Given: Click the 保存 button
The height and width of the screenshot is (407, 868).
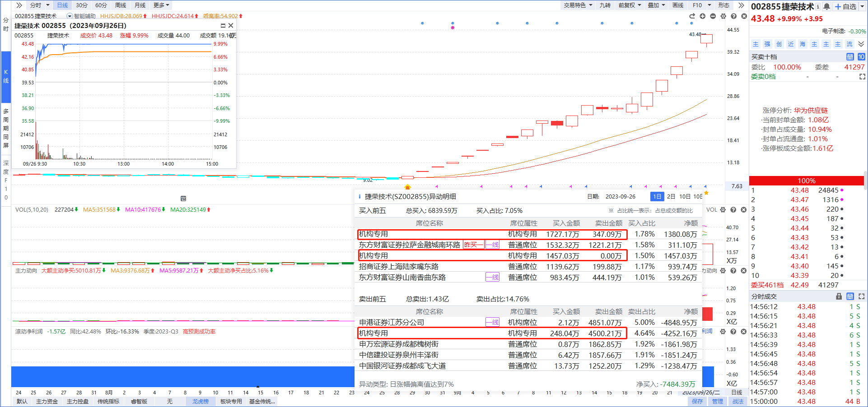Looking at the screenshot, I should (697, 401).
